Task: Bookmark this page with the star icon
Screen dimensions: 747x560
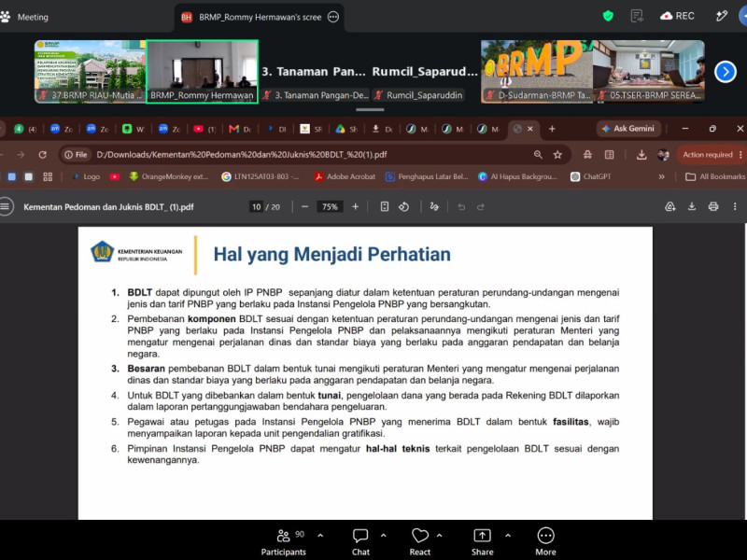Action: click(557, 155)
